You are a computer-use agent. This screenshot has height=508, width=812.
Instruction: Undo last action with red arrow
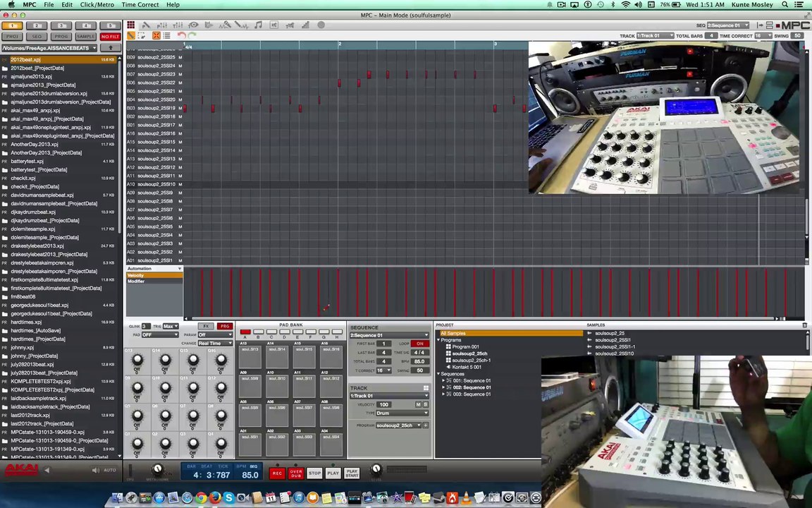click(181, 36)
